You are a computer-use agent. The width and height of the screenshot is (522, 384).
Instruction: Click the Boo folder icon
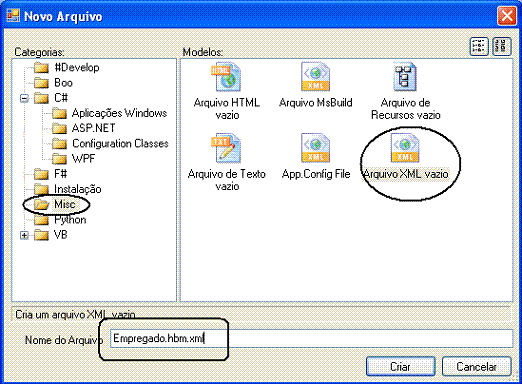41,83
